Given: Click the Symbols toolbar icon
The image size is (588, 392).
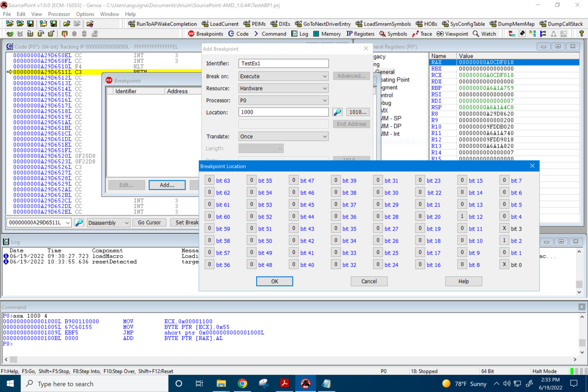Looking at the screenshot, I should tap(393, 34).
